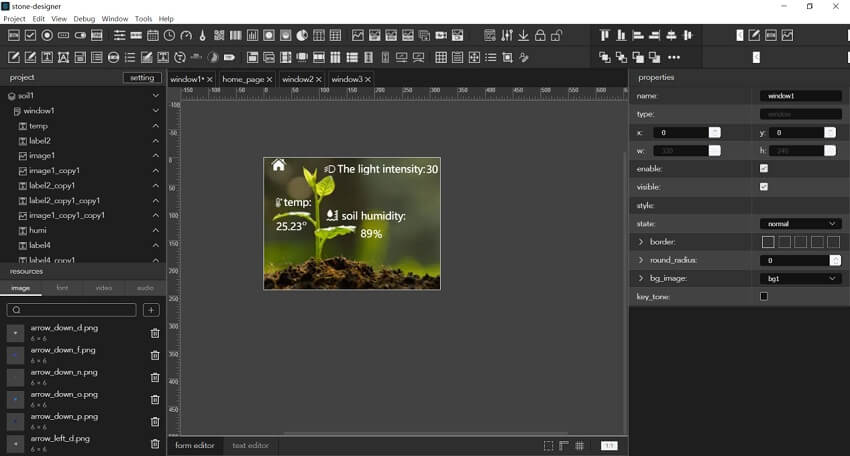Image resolution: width=850 pixels, height=456 pixels.
Task: Choose the bar chart widget tool
Action: point(253,35)
